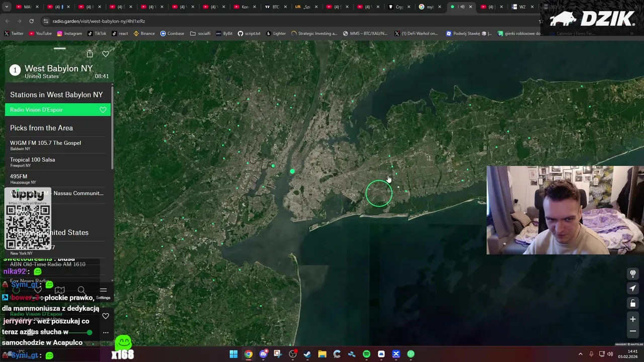644x362 pixels.
Task: Open the TikTok bookmark
Action: 97,34
